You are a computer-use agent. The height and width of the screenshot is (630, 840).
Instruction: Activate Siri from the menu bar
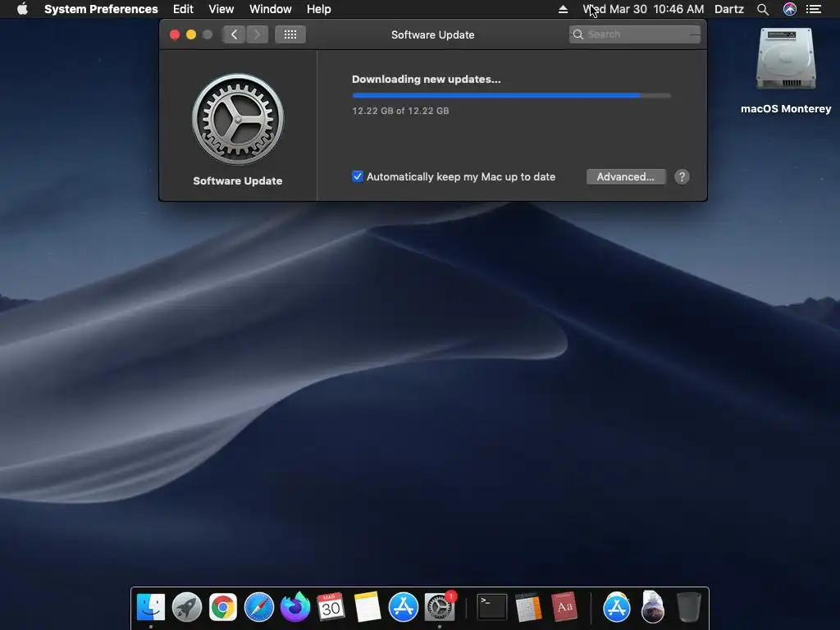pos(790,9)
